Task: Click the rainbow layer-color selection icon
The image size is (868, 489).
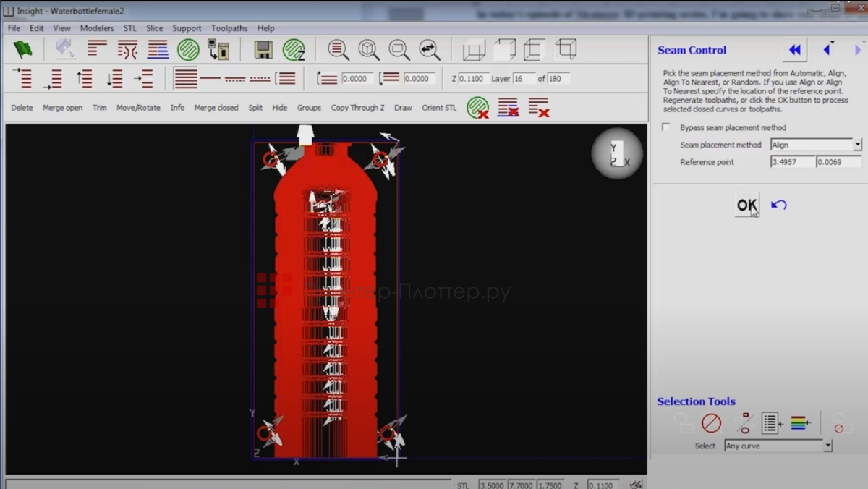Action: pos(799,423)
